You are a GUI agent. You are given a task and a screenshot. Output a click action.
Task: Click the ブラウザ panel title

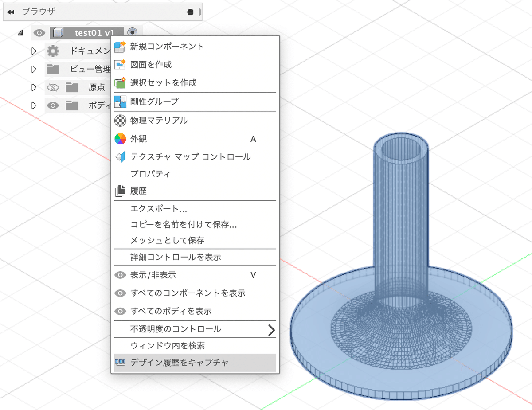tap(39, 12)
